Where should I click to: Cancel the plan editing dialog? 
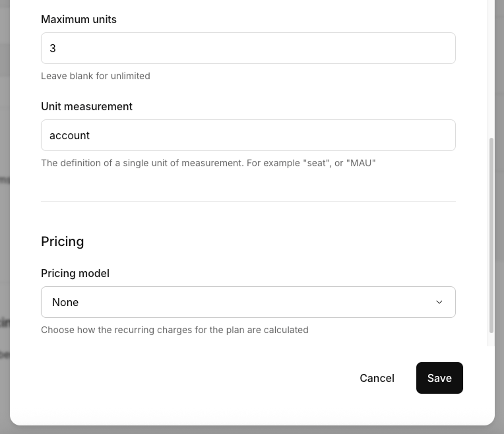[377, 378]
